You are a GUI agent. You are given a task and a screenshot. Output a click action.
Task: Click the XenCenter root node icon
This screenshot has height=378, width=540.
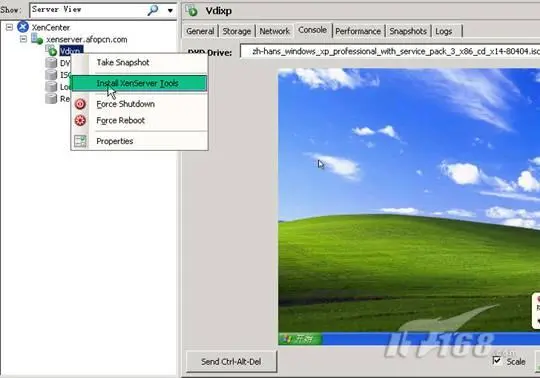[x=23, y=27]
